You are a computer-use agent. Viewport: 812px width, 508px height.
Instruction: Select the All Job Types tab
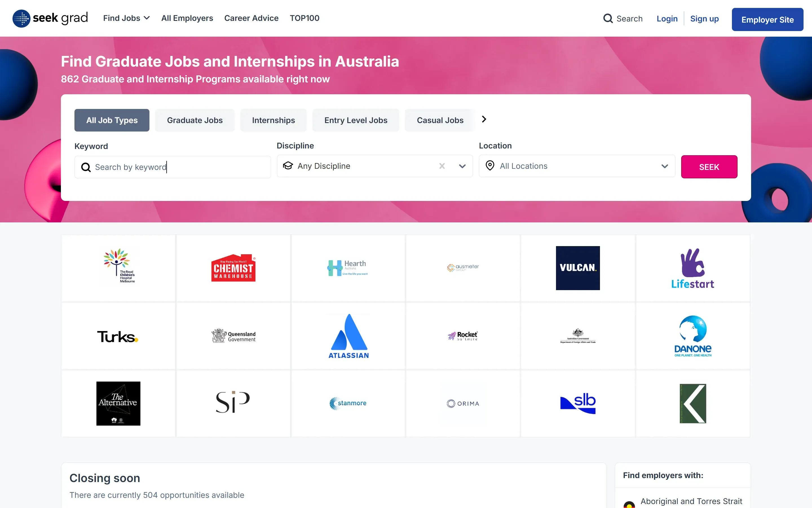coord(112,120)
